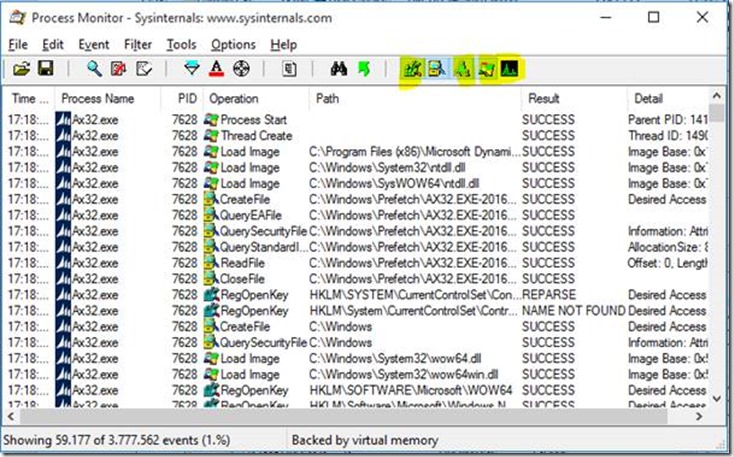Click the Save floppy disk icon

coord(45,69)
